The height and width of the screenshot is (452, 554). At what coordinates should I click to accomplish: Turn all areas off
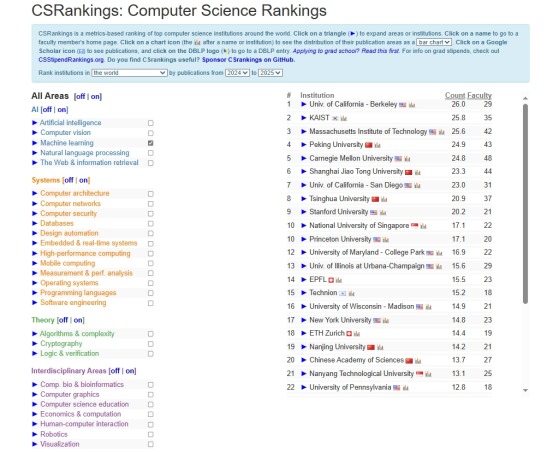[81, 96]
